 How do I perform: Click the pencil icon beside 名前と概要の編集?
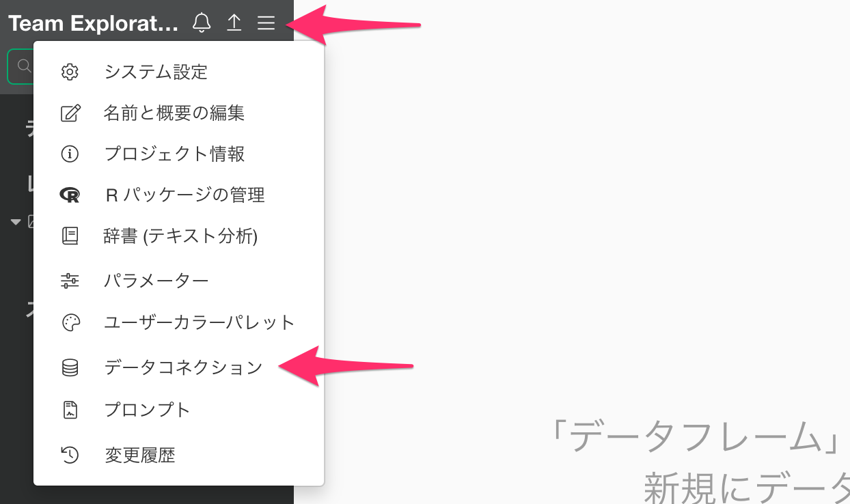pyautogui.click(x=70, y=113)
